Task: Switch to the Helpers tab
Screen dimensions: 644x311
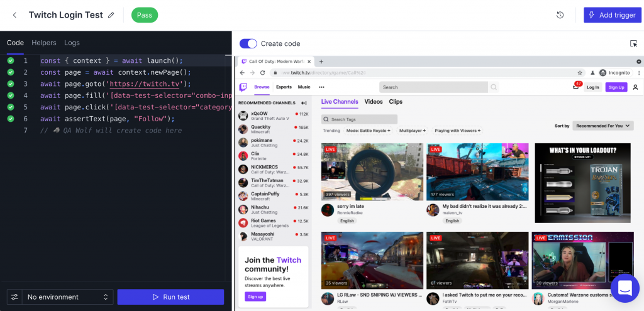Action: coord(44,43)
